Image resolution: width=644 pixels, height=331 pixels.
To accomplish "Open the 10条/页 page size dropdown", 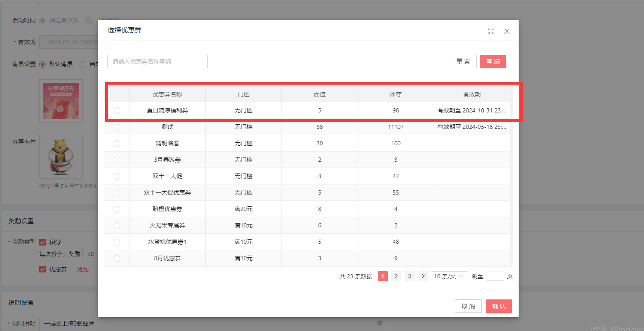I will 449,276.
